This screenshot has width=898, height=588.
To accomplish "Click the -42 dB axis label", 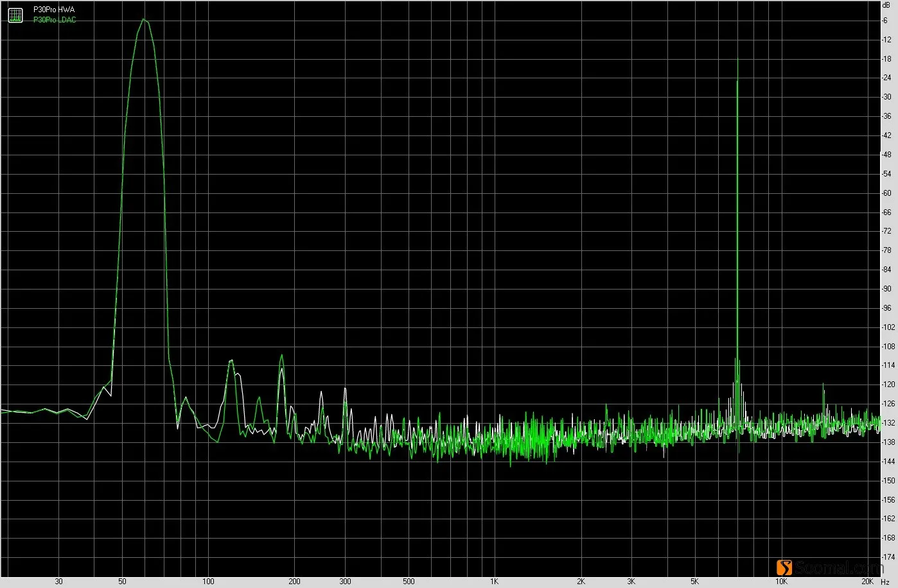I will [x=887, y=135].
